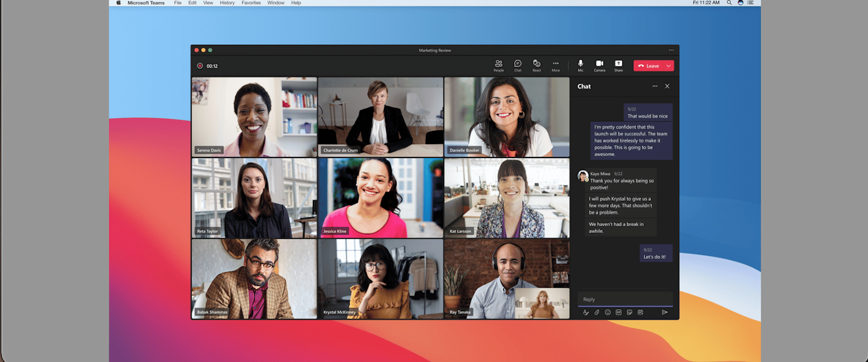
Task: Click 'Thank you for always being so positive!' message
Action: coord(621,180)
